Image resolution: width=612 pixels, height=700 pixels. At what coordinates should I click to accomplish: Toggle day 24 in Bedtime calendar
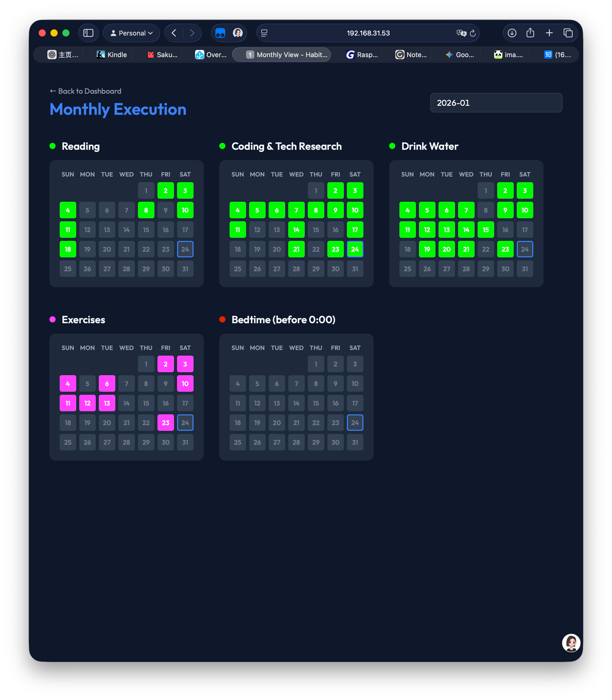(x=355, y=423)
